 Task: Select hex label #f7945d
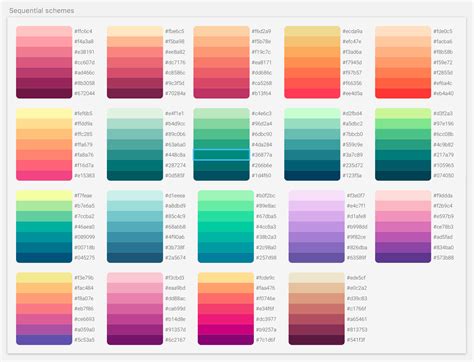pos(352,62)
